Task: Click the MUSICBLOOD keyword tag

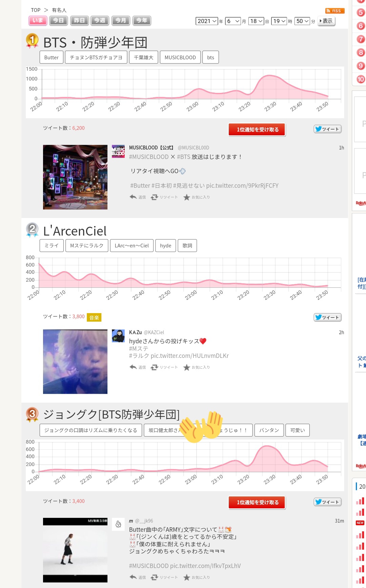Action: (180, 57)
